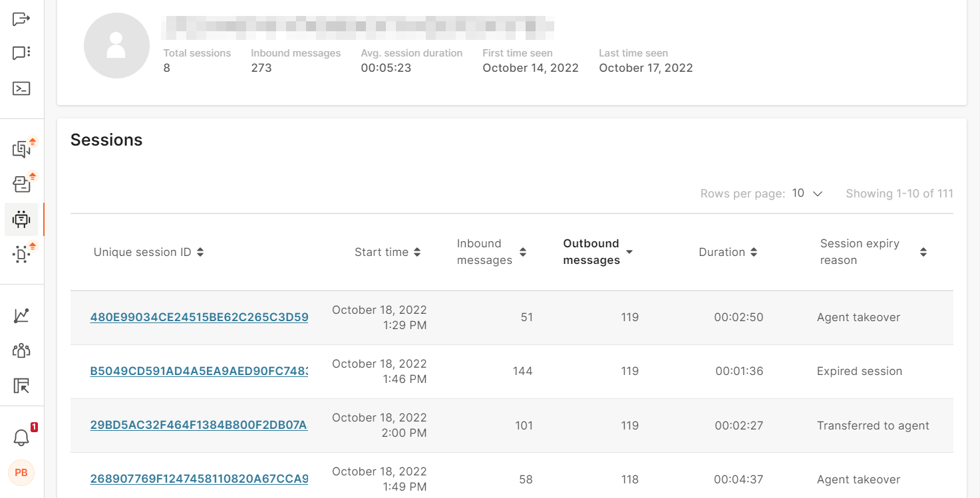Open notifications bell icon
The width and height of the screenshot is (980, 498).
21,437
